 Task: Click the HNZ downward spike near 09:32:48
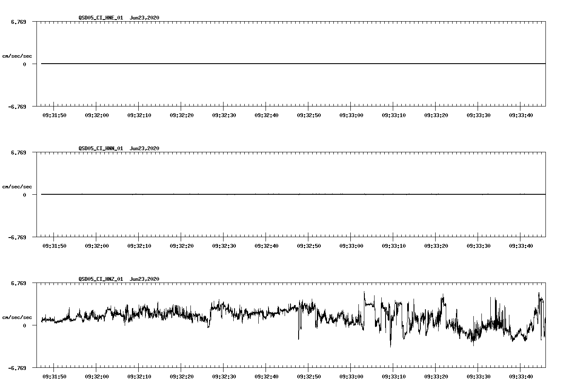point(298,325)
